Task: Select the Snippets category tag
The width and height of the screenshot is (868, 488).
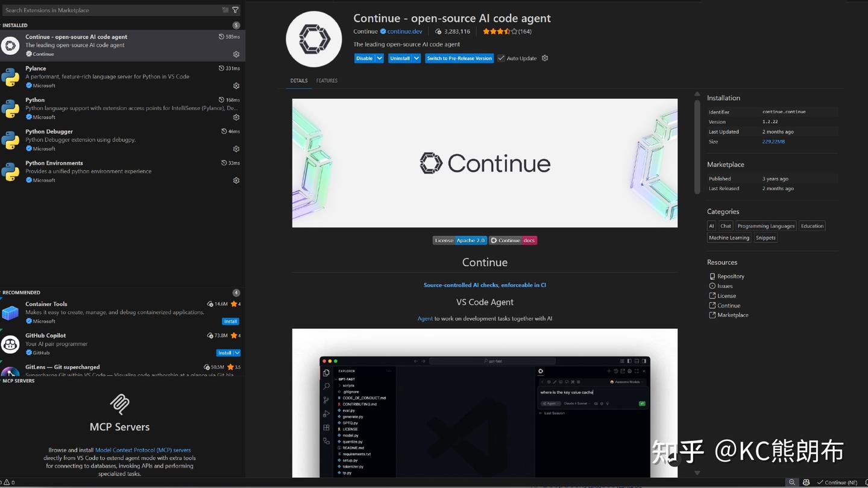Action: [x=766, y=238]
